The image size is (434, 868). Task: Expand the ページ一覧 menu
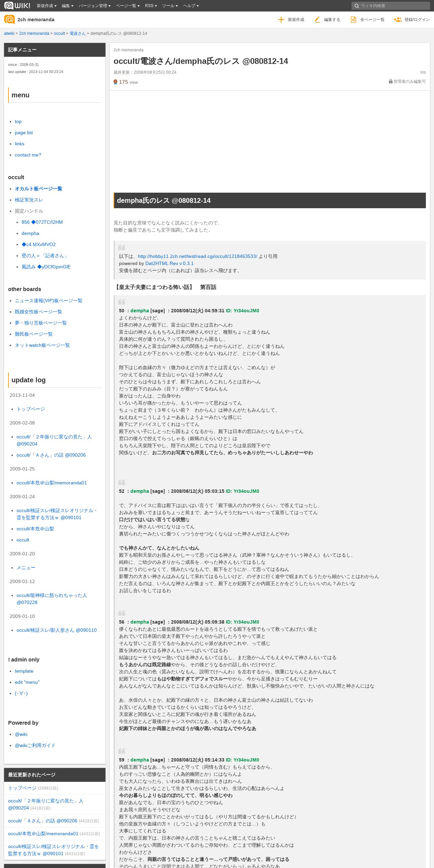(128, 6)
